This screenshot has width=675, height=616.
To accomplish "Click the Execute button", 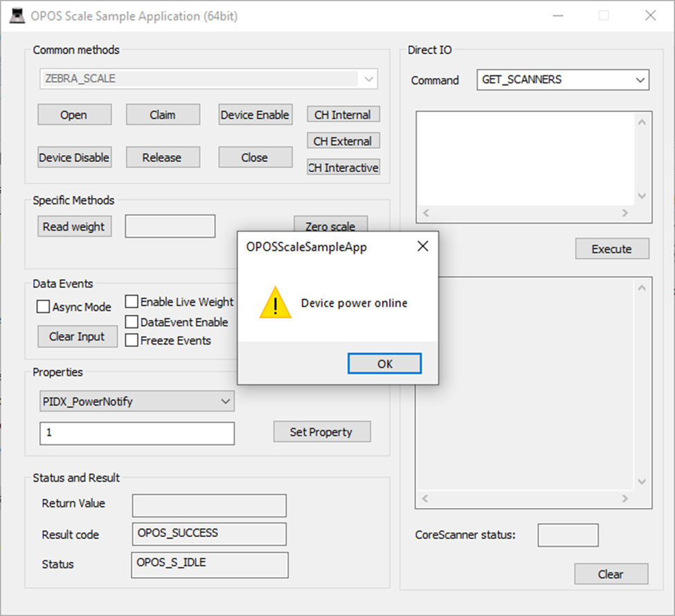I will coord(612,248).
